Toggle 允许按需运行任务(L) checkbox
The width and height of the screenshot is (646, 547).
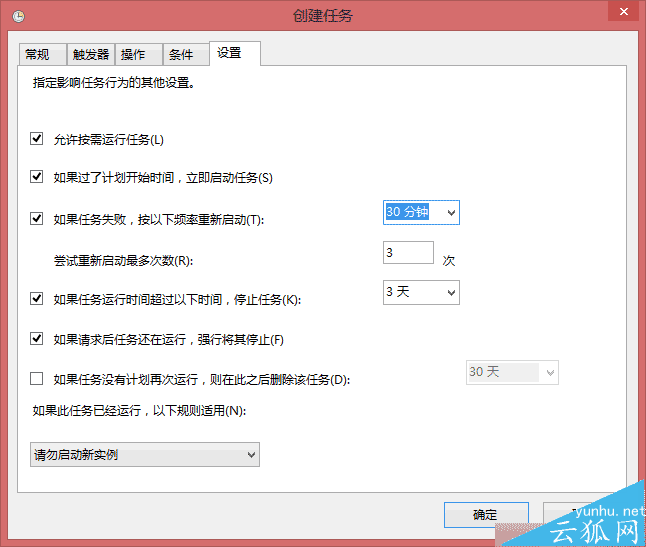[x=37, y=139]
